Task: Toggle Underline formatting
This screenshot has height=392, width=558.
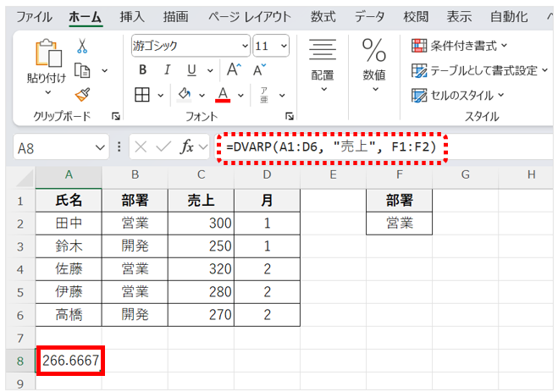Action: (191, 70)
